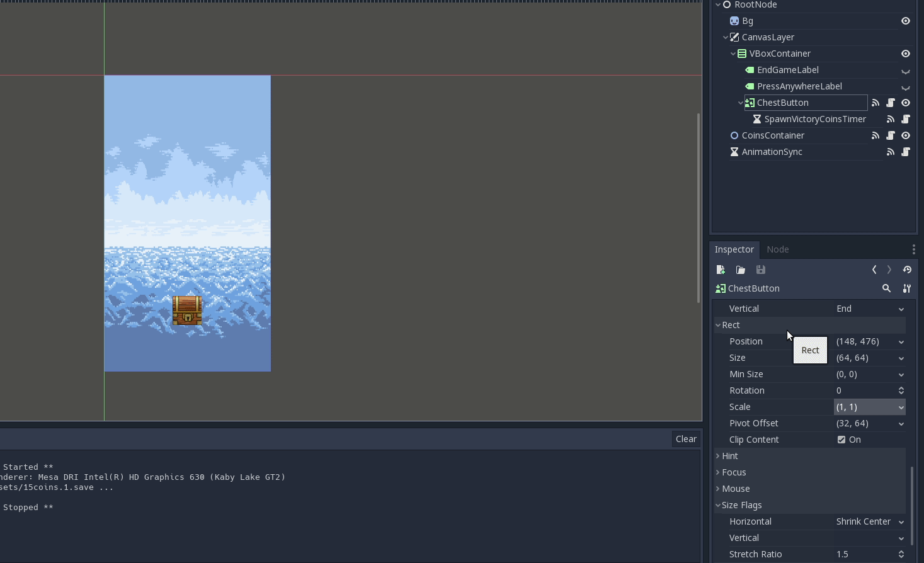Click the property search magnifier in Inspector
Screen dimensions: 924x563
[887, 288]
